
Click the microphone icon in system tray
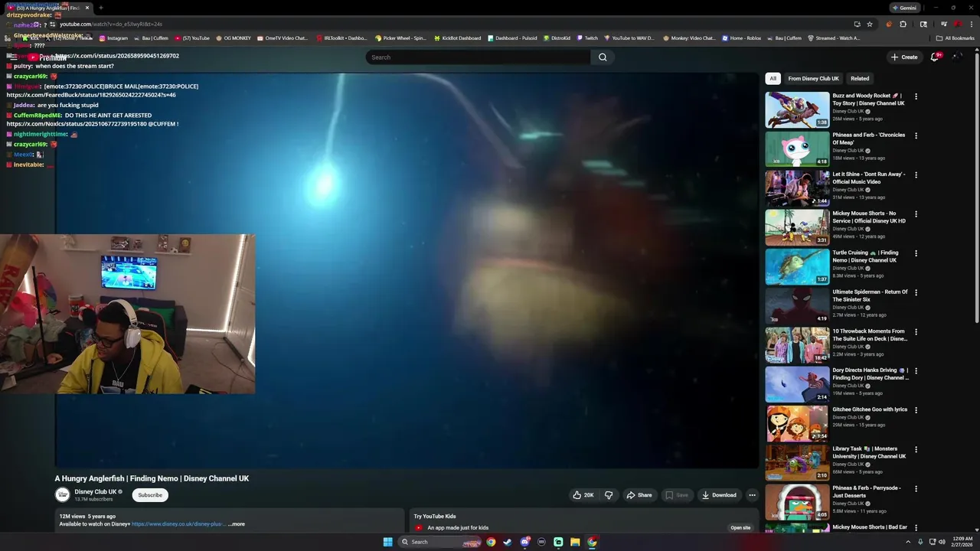coord(920,542)
